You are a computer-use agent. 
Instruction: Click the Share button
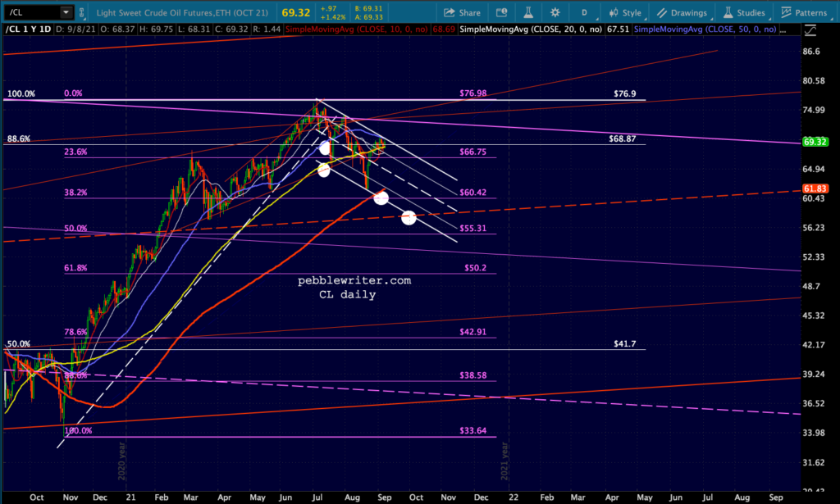click(463, 12)
